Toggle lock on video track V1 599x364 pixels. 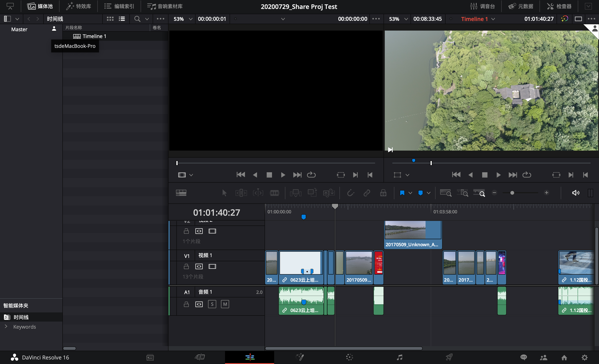[186, 266]
